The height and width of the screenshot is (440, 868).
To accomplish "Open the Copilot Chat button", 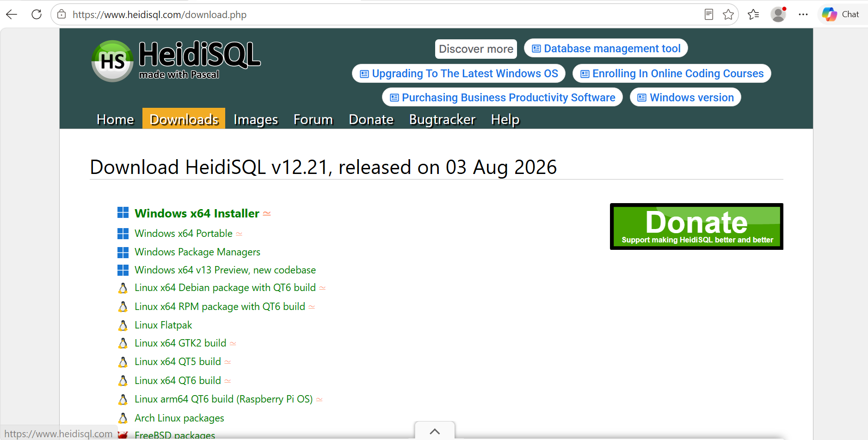I will click(841, 14).
